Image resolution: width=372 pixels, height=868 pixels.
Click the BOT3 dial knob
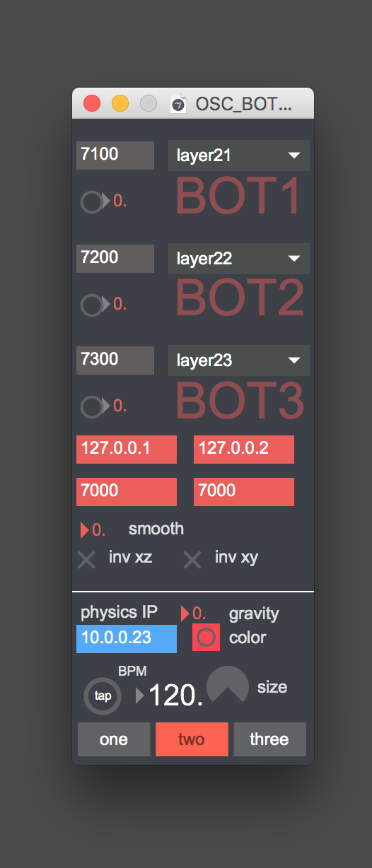[x=92, y=406]
